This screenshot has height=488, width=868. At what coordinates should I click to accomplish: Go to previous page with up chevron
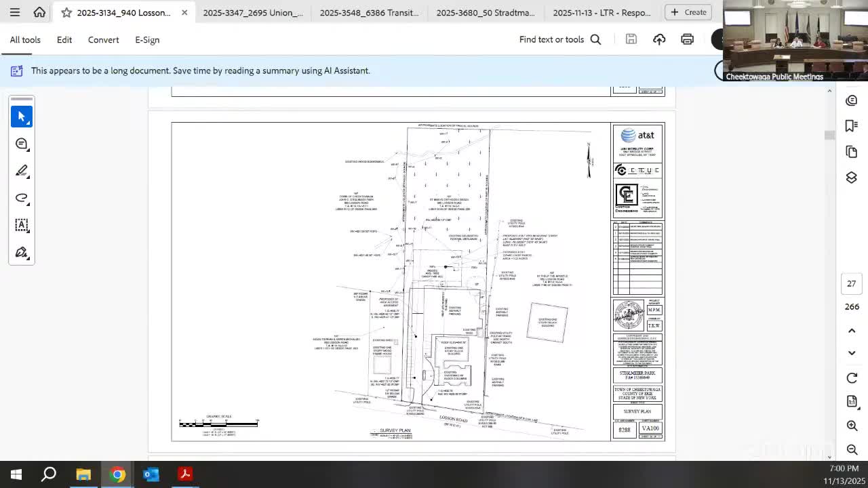[x=852, y=331]
